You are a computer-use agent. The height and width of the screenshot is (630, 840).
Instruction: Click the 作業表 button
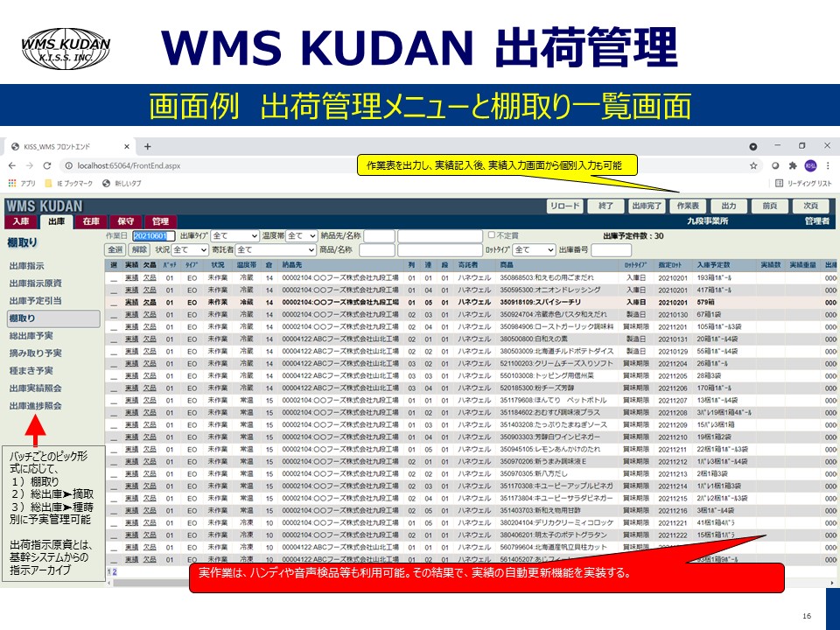tap(688, 206)
